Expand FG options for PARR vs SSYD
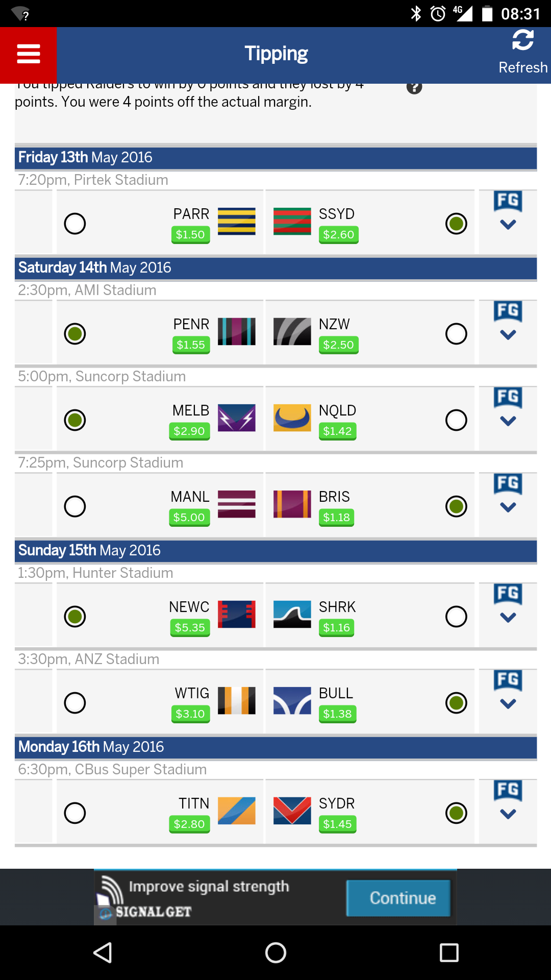This screenshot has height=980, width=551. 508,211
